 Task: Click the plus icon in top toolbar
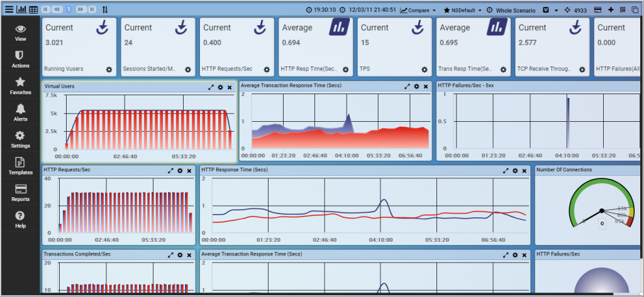(610, 10)
